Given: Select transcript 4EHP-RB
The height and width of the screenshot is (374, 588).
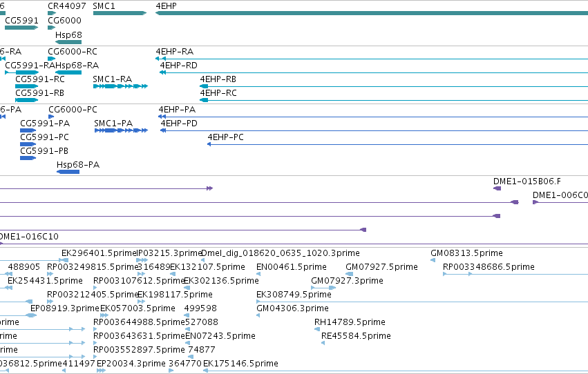Looking at the screenshot, I should (x=394, y=86).
